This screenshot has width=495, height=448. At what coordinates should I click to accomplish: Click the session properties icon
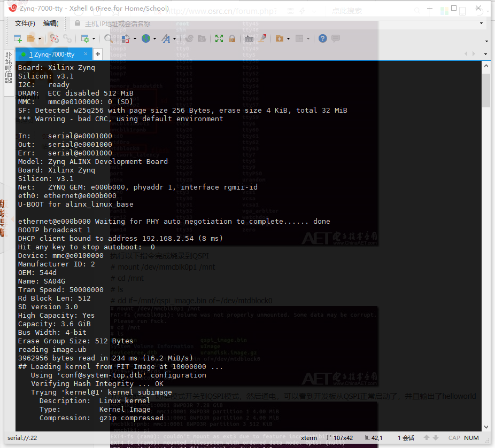click(x=86, y=38)
